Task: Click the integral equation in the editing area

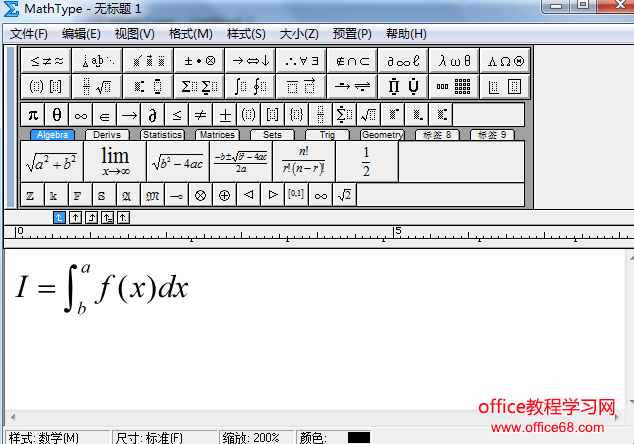Action: click(102, 288)
